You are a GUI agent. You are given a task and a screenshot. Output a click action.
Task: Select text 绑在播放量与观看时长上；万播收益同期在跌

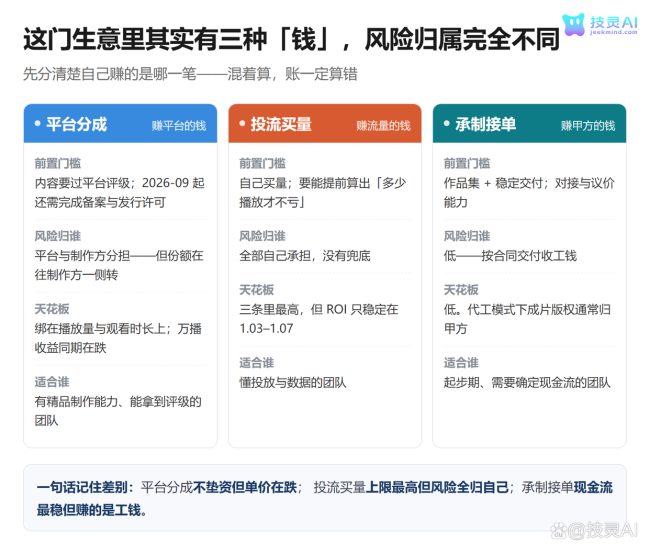coord(118,338)
